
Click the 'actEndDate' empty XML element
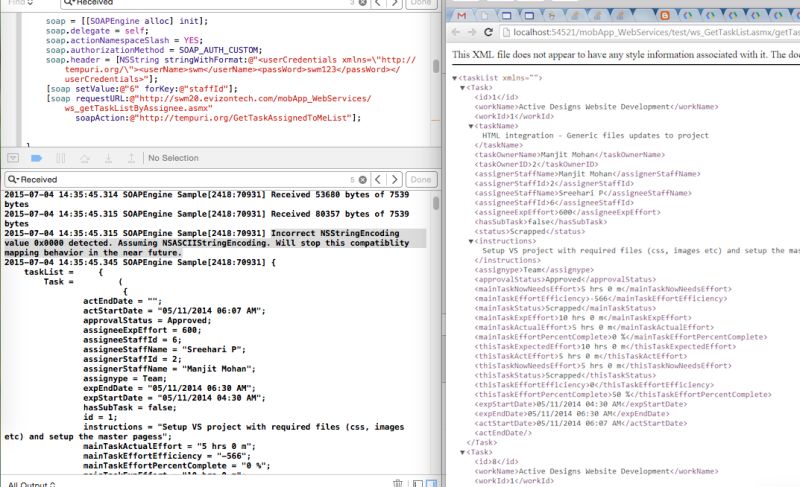(503, 433)
